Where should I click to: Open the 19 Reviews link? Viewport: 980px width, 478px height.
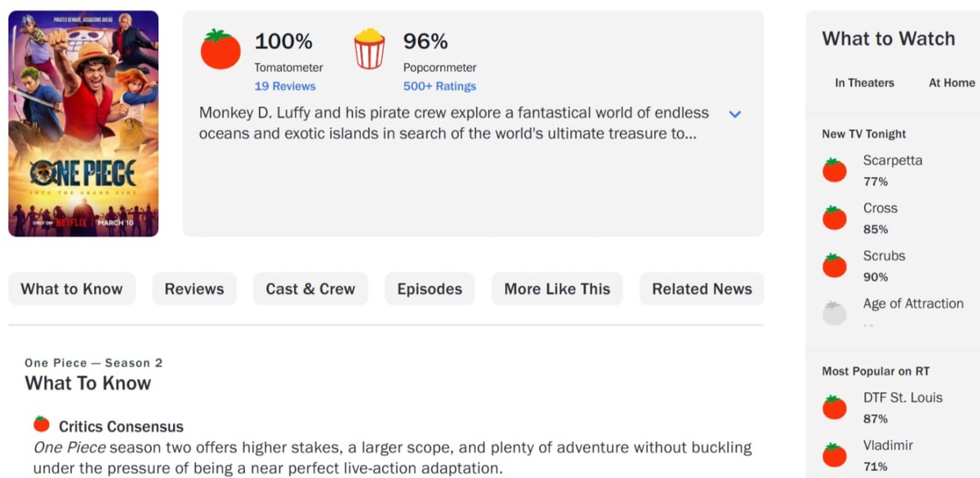(285, 86)
